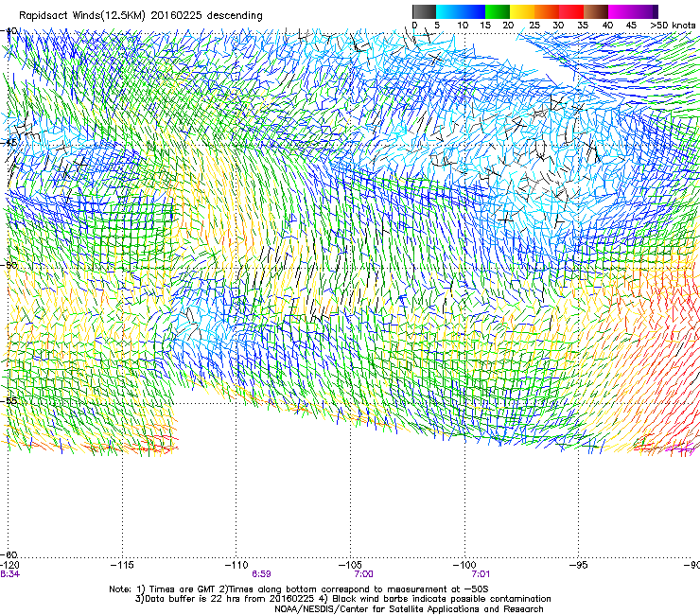Image resolution: width=700 pixels, height=615 pixels.
Task: Click the legend label '15'
Action: coord(485,26)
